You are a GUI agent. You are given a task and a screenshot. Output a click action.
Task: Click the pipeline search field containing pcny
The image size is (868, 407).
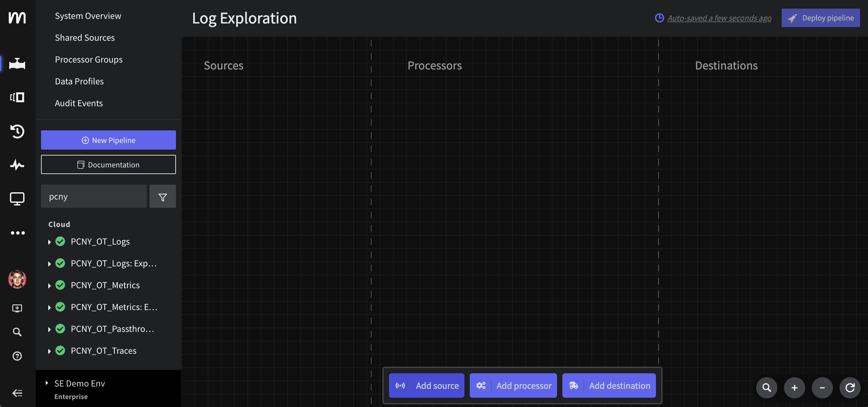94,197
